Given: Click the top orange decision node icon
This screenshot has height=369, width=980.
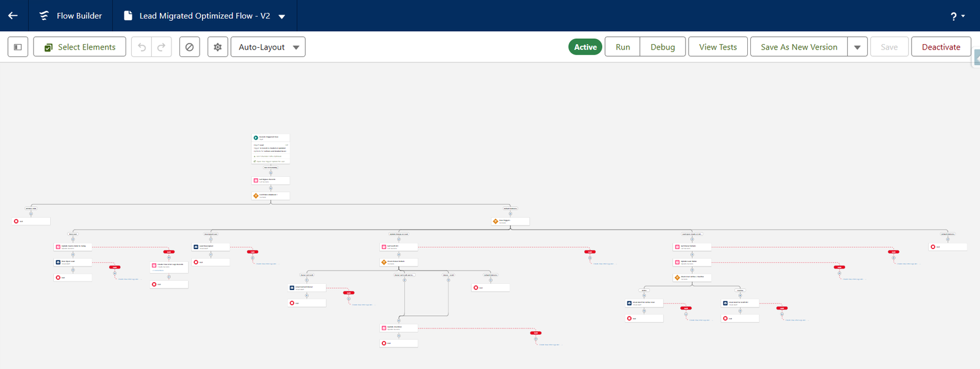Looking at the screenshot, I should [x=256, y=196].
